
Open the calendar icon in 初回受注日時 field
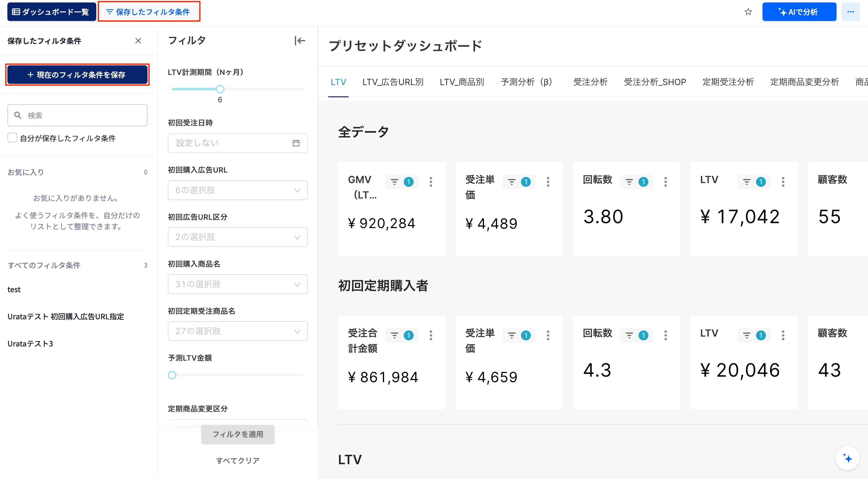[296, 143]
